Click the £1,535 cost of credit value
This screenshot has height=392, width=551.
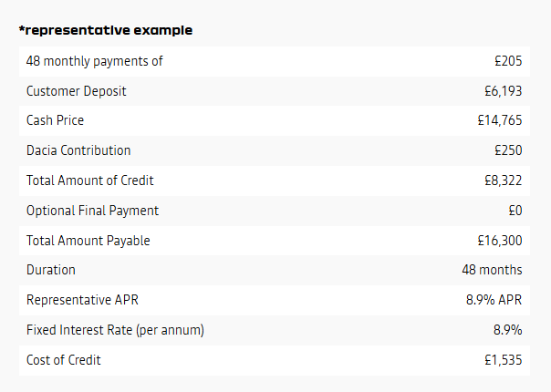[504, 360]
